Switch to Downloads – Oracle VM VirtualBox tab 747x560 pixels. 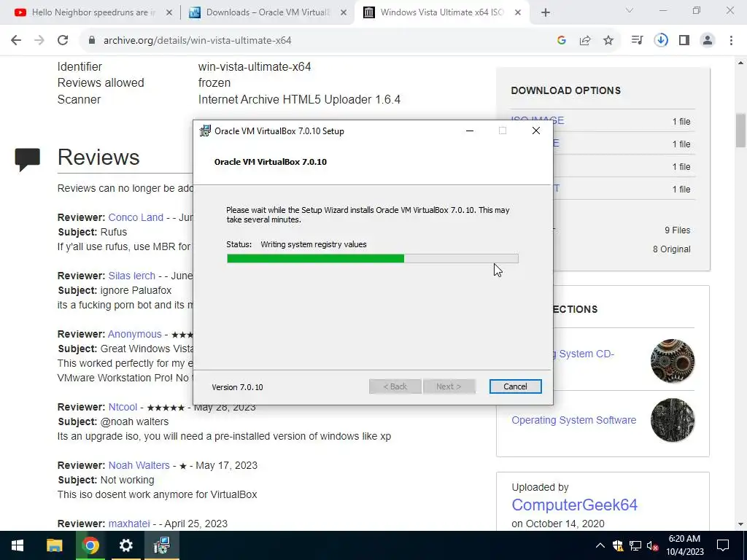267,12
